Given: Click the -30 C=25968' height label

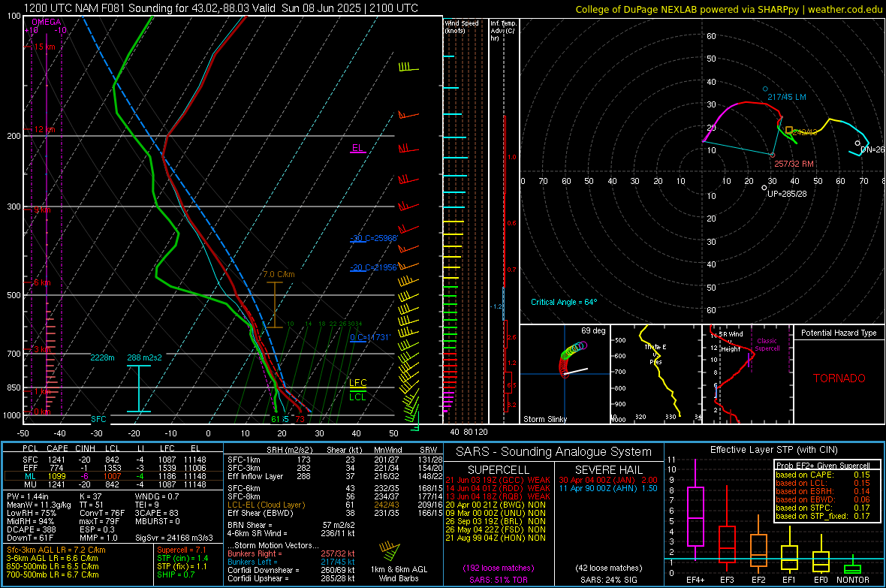Looking at the screenshot, I should (x=374, y=238).
